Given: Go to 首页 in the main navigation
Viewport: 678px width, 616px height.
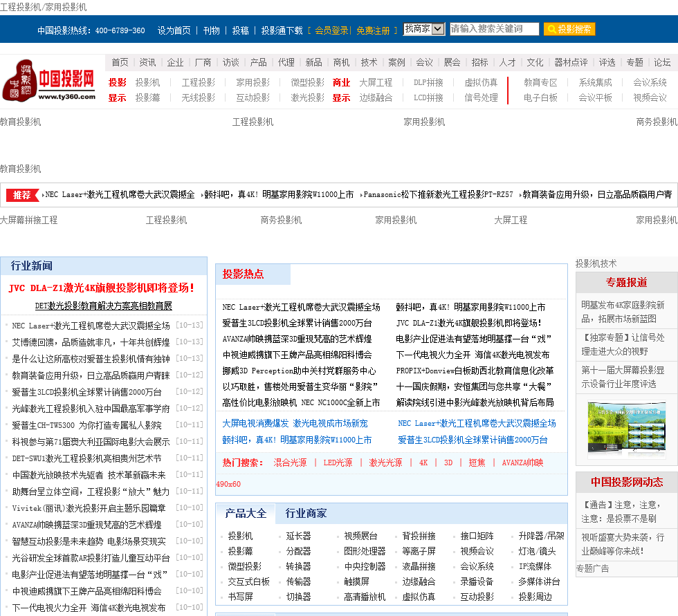Looking at the screenshot, I should coord(120,62).
